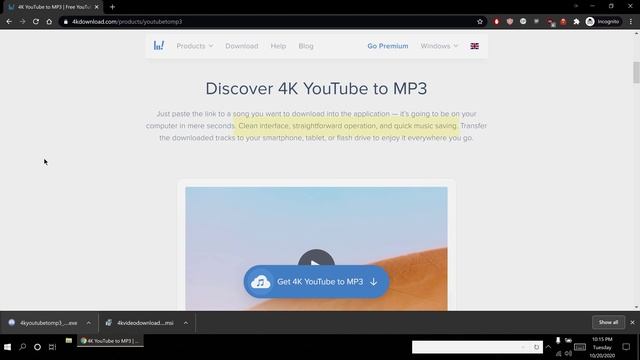Close the downloads bar
Image resolution: width=640 pixels, height=360 pixels.
click(632, 322)
